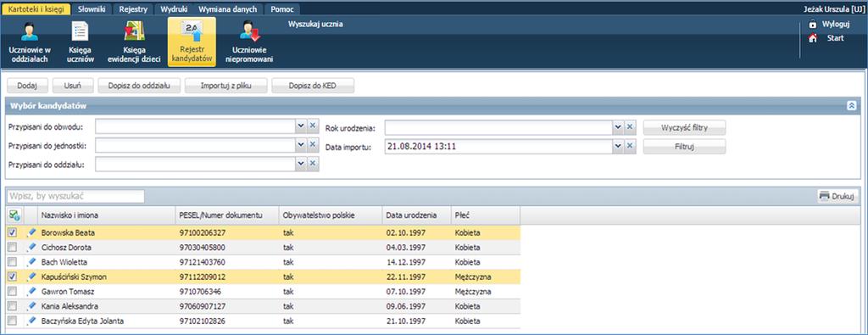Screen dimensions: 868x335
Task: Clear Przypisani do jednostki filter (x)
Action: [313, 145]
